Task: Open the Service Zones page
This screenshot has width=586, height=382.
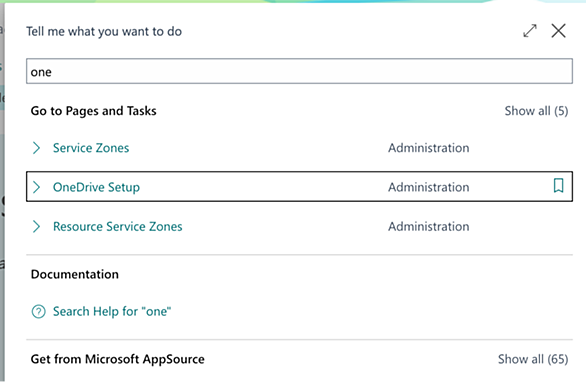Action: click(91, 148)
